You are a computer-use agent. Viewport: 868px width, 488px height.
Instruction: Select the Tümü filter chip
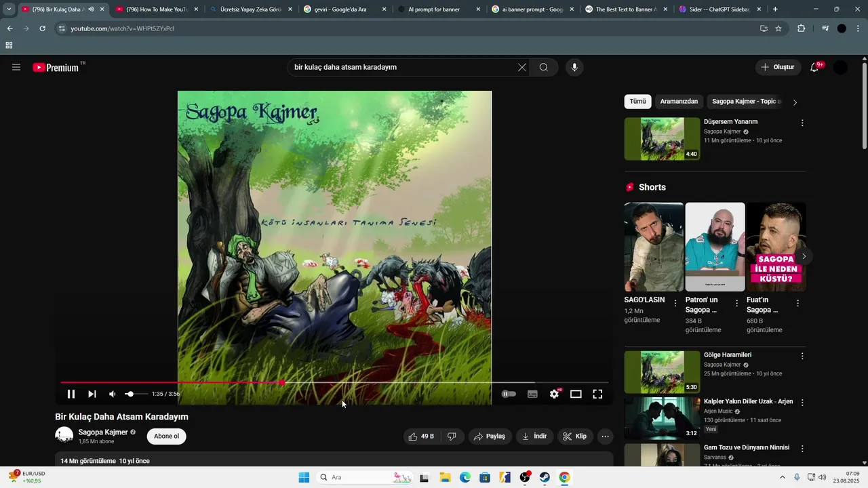(637, 102)
